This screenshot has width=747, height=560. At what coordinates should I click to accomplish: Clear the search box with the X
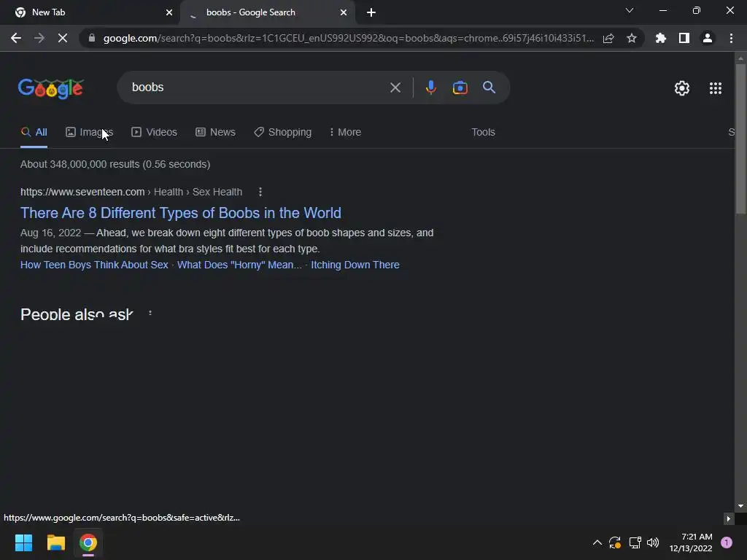pyautogui.click(x=395, y=87)
